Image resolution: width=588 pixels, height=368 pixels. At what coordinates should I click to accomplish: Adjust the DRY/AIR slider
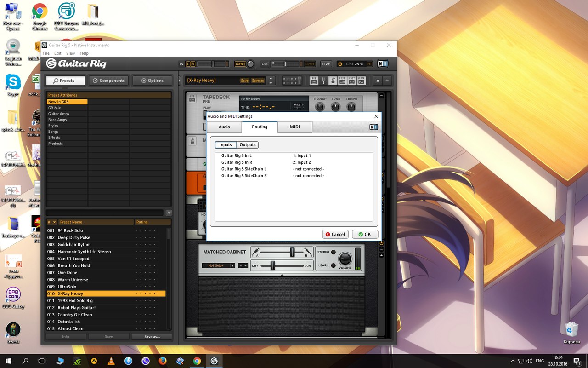[272, 265]
